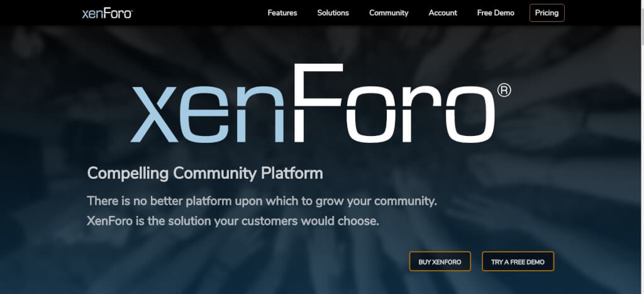Screen dimensions: 644x294
Task: Click the text 'XenForo is the solution your customers would choose.'
Action: click(233, 221)
